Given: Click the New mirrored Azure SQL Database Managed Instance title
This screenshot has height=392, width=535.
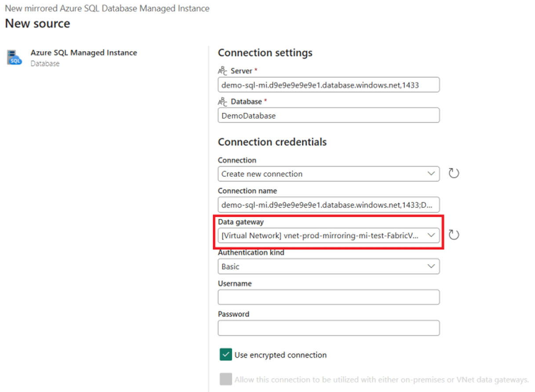Looking at the screenshot, I should [x=107, y=8].
